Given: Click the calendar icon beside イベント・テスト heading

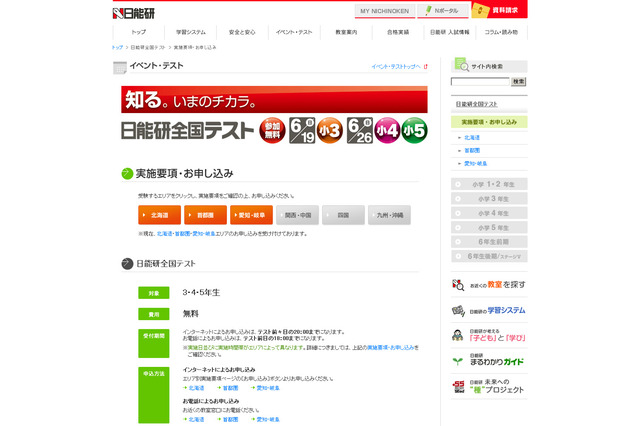Looking at the screenshot, I should tap(120, 68).
